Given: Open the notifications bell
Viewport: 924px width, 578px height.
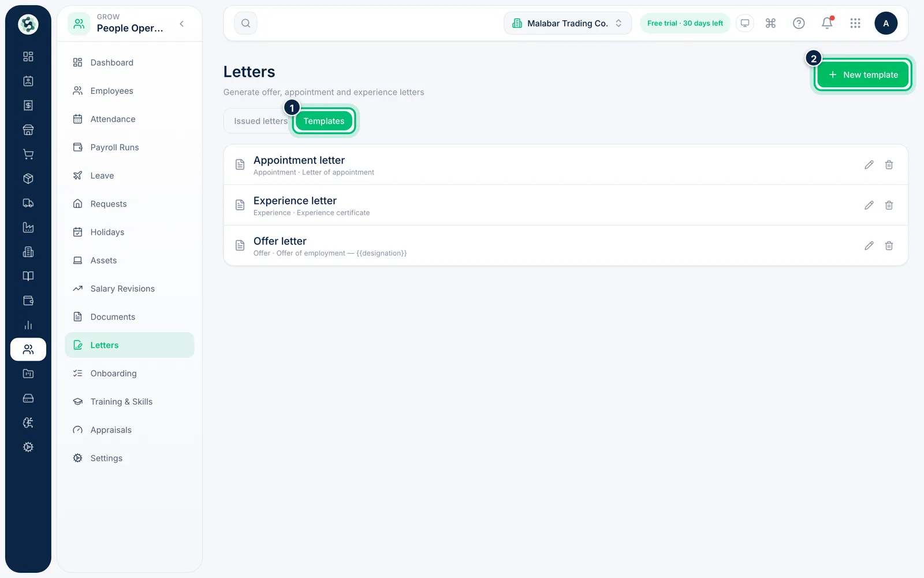Looking at the screenshot, I should (x=827, y=23).
